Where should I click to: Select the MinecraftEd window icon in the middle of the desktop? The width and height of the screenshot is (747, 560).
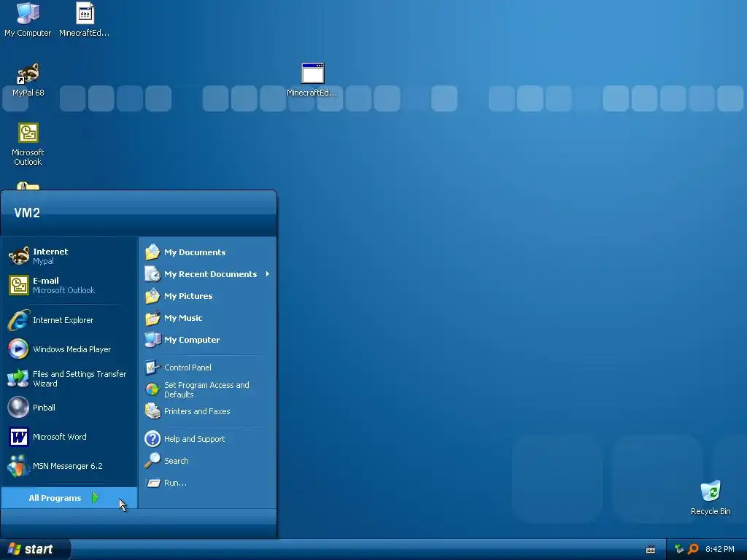(x=312, y=79)
